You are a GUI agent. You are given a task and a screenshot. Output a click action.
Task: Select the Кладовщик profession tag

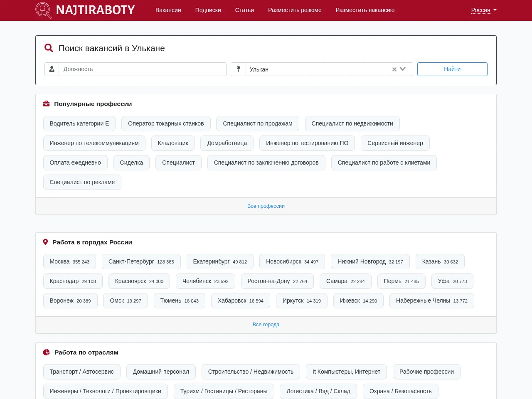tap(173, 143)
